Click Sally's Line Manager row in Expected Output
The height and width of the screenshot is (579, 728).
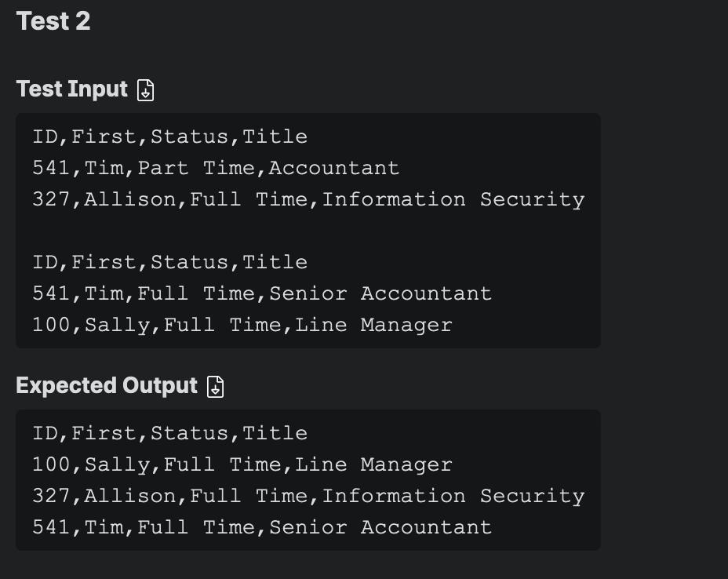[x=242, y=464]
